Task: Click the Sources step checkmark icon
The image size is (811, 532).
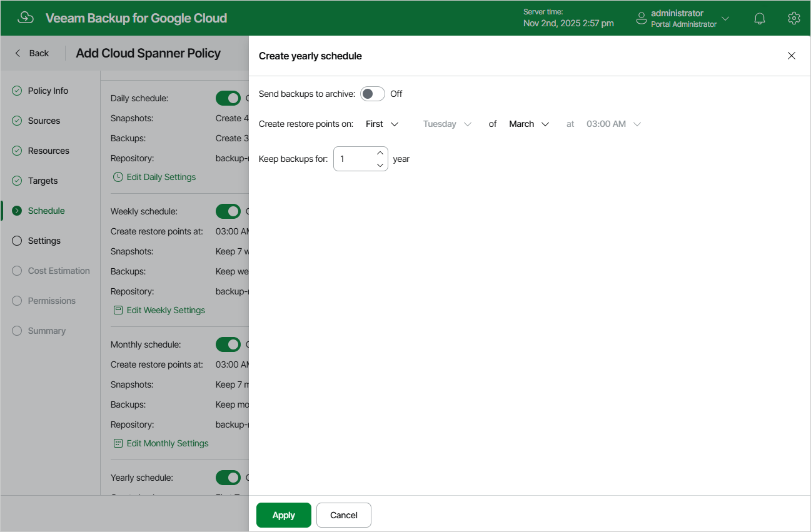Action: tap(17, 121)
